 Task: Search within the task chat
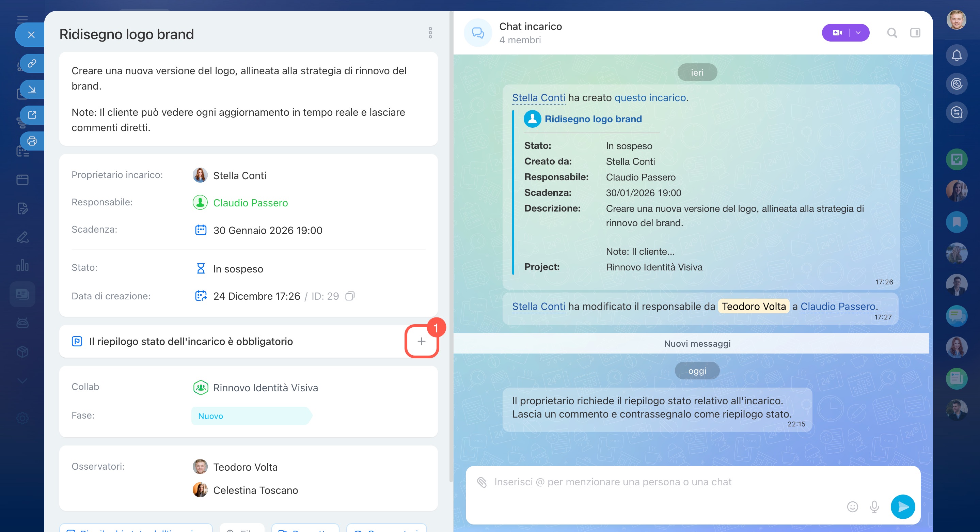pos(892,33)
